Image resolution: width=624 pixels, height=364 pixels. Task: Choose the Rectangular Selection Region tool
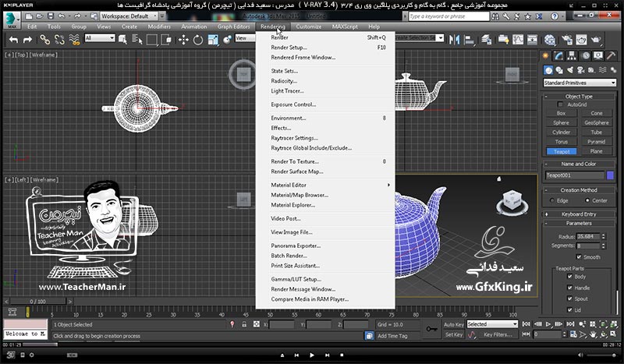tap(151, 40)
